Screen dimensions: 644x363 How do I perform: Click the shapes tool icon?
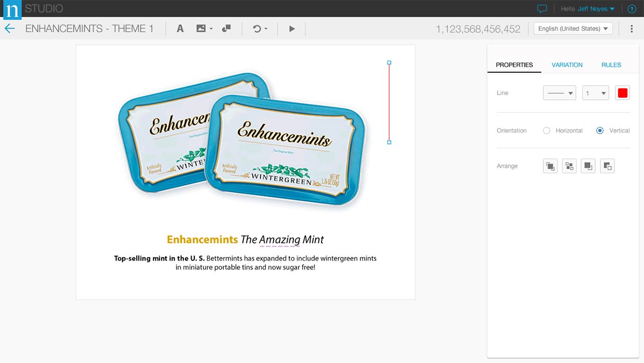[x=226, y=29]
